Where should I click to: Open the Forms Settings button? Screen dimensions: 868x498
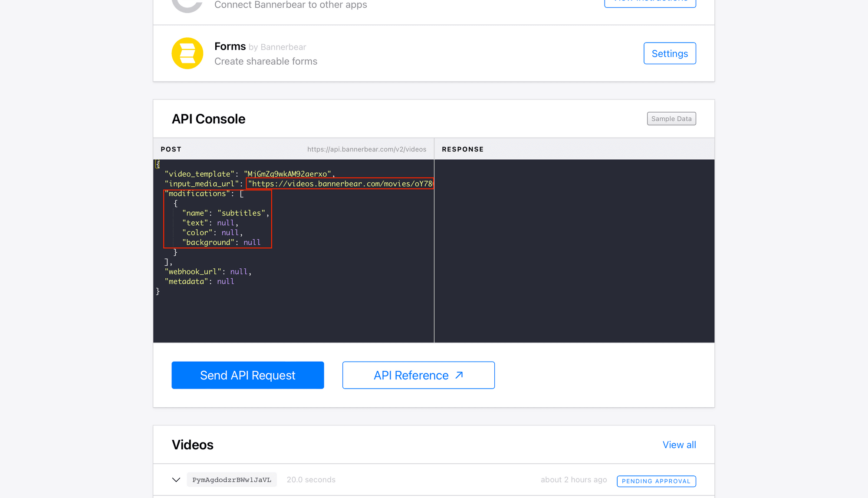pos(669,53)
